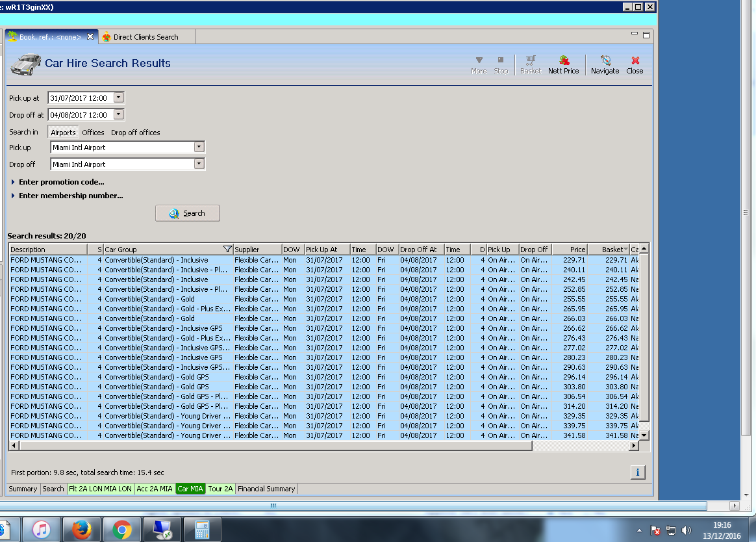Viewport: 756px width, 542px height.
Task: Click the results vertical scrollbar up arrow
Action: pyautogui.click(x=644, y=248)
